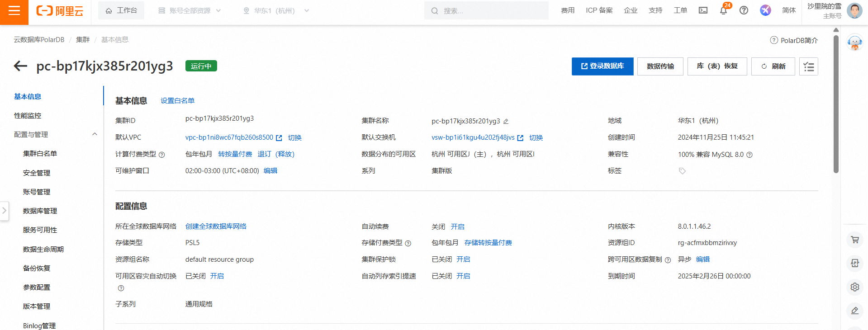Show help for MySQL 8.0 compatibility

click(x=749, y=155)
